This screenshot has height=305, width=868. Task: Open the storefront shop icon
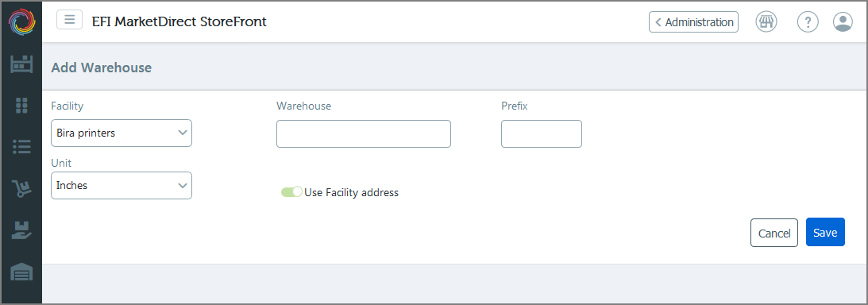click(766, 22)
